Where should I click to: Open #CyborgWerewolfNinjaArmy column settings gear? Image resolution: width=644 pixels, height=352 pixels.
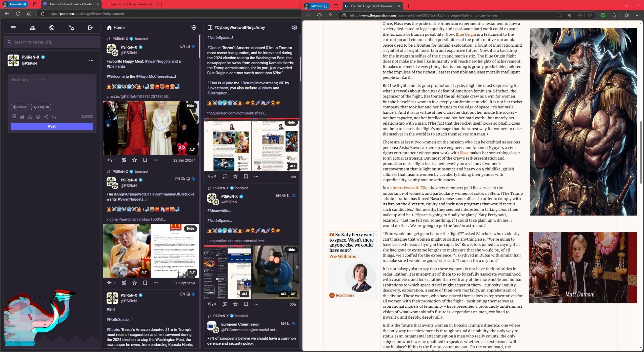tap(295, 27)
